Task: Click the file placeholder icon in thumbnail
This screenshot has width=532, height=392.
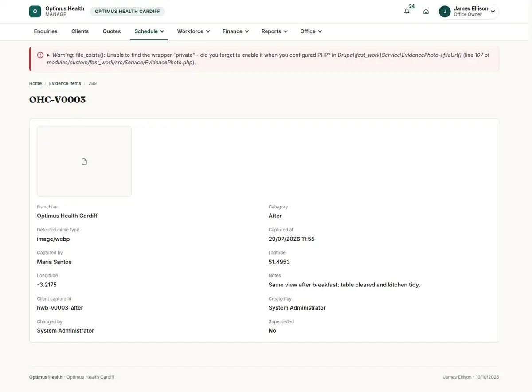Action: click(84, 161)
